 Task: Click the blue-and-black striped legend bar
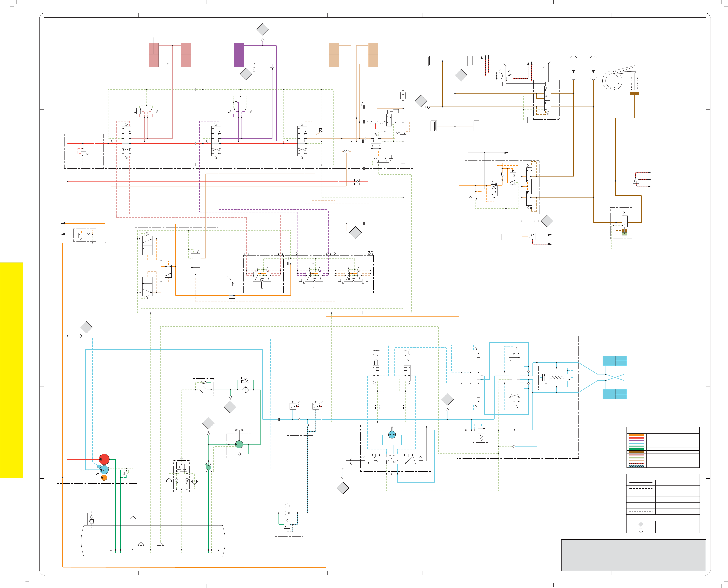click(637, 466)
